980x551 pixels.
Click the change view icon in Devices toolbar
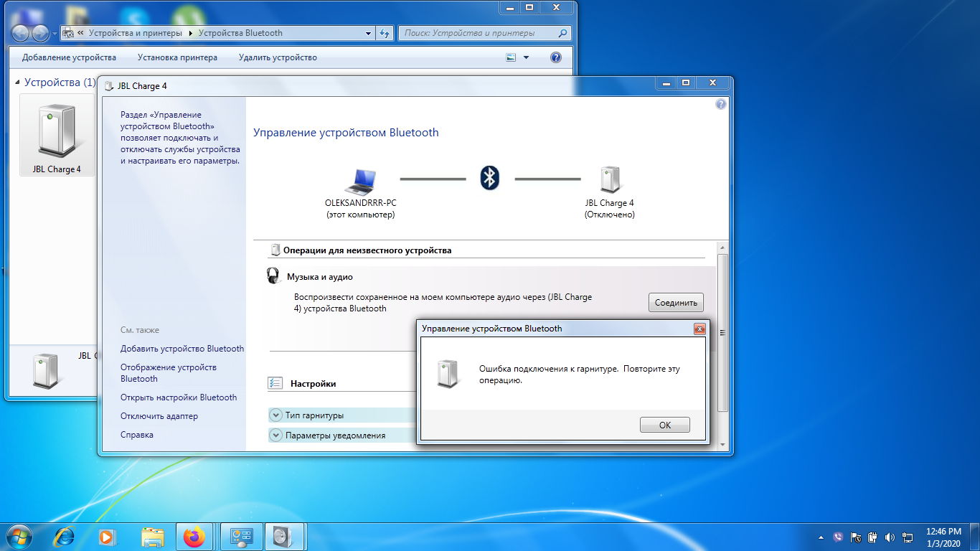point(511,57)
